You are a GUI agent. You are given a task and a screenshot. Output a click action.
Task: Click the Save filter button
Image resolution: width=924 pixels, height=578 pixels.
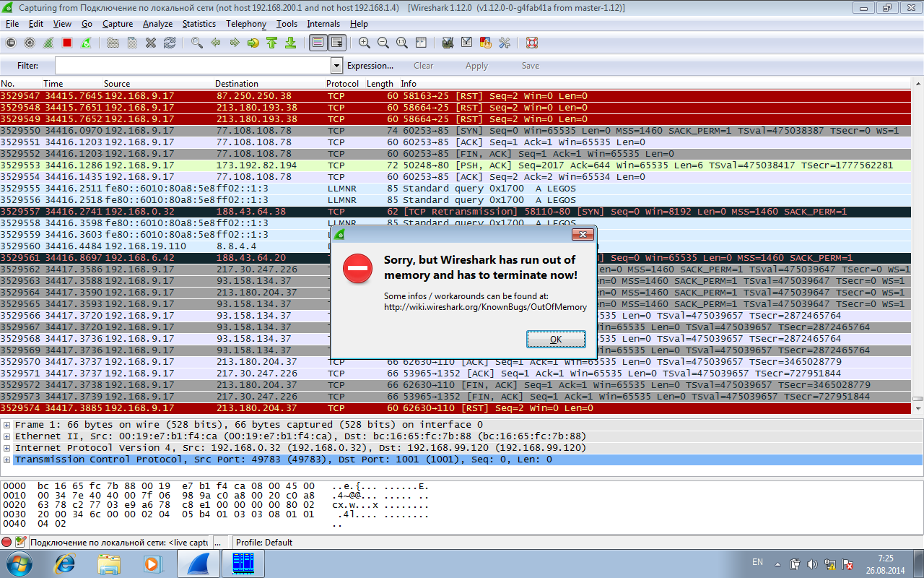pos(531,66)
